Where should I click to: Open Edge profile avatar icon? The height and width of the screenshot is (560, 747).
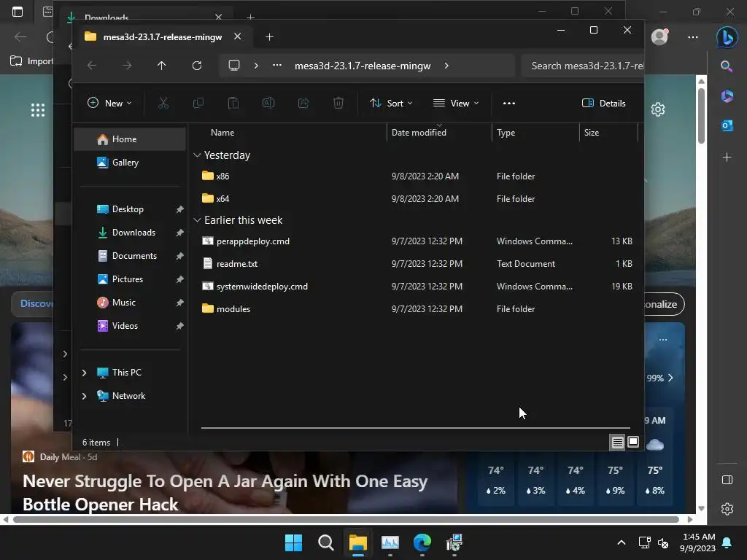[659, 36]
